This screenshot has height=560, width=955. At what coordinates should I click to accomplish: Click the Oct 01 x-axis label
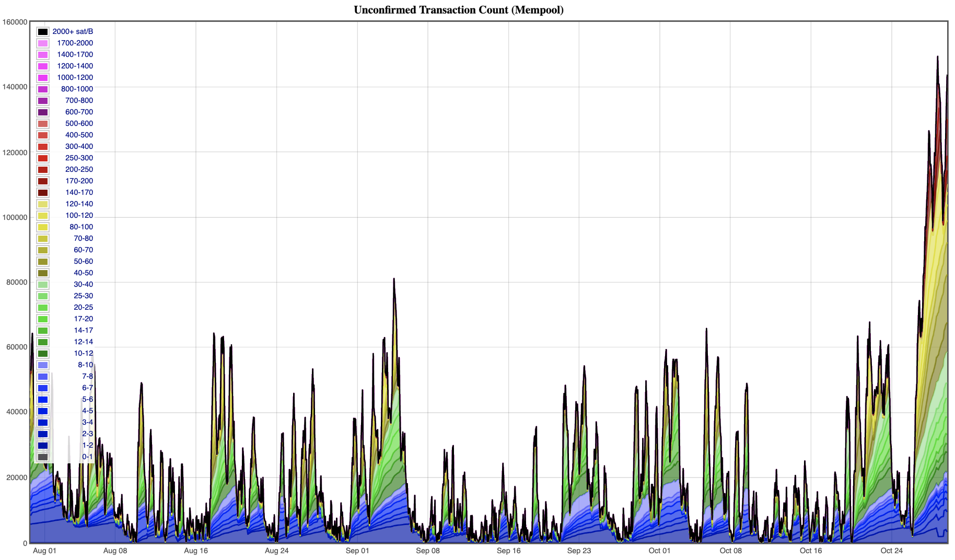[x=659, y=551]
